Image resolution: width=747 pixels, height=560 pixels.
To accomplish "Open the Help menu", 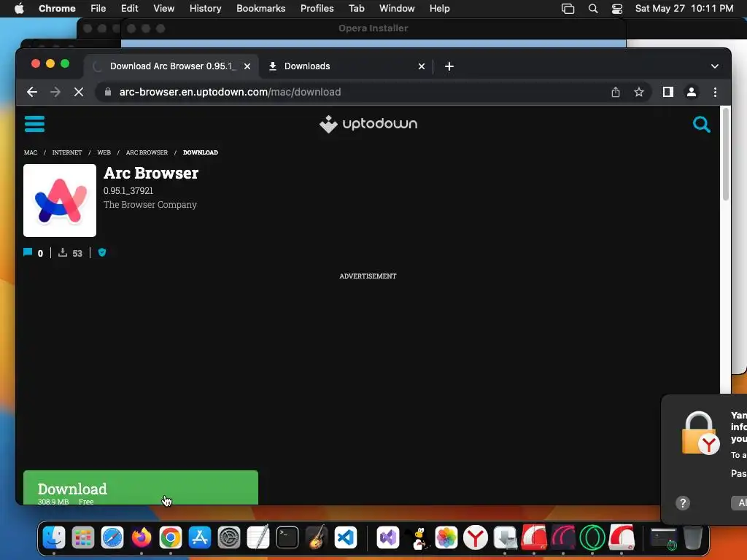I will [439, 8].
